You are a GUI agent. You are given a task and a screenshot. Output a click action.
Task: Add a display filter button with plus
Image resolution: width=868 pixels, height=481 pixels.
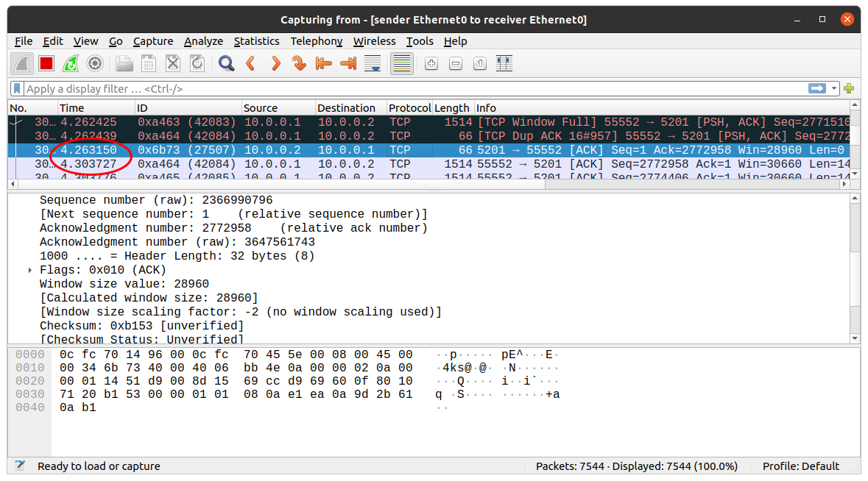coord(849,88)
